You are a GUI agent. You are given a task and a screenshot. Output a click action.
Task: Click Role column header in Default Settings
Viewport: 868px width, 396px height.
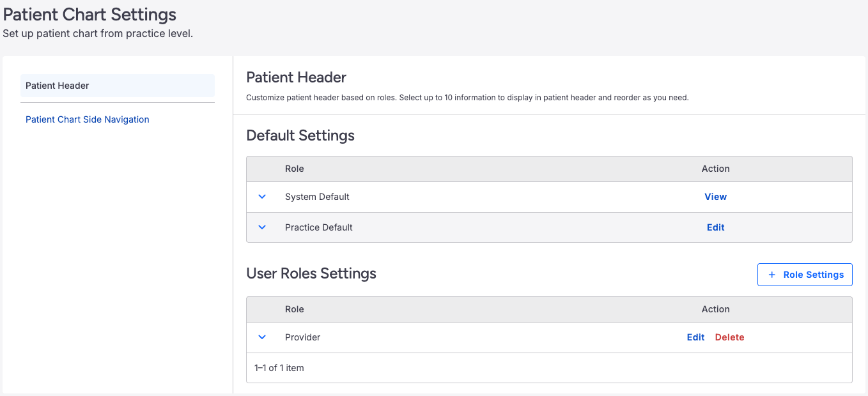[295, 169]
